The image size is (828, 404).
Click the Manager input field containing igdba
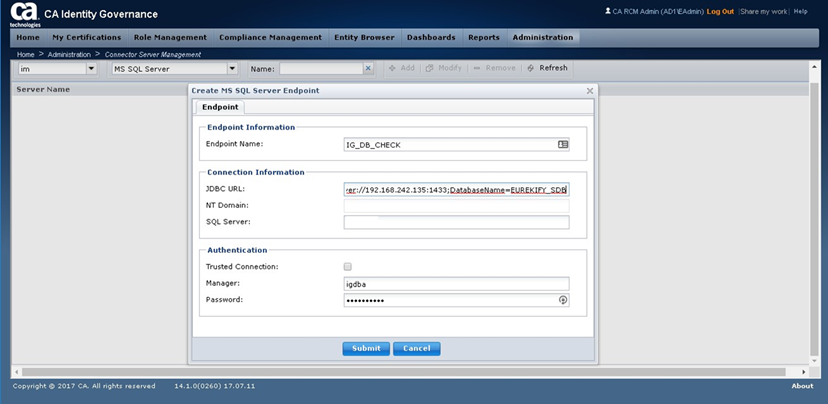456,284
